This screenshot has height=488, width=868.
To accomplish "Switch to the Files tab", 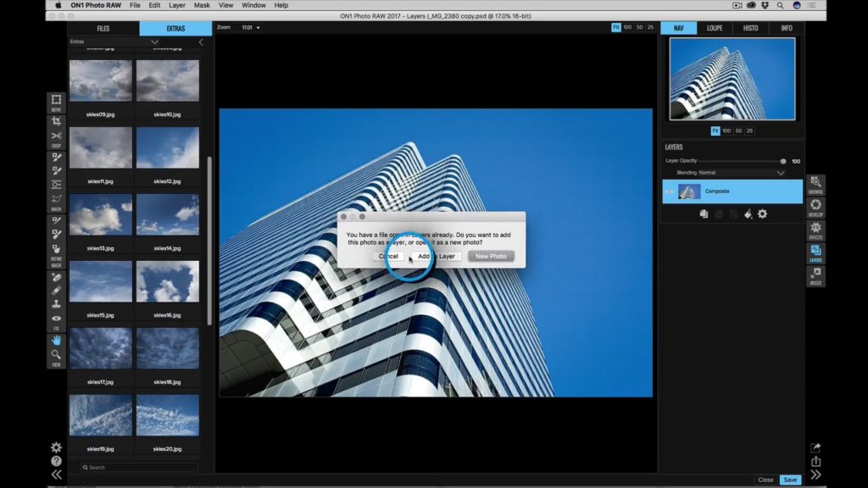I will pos(103,28).
